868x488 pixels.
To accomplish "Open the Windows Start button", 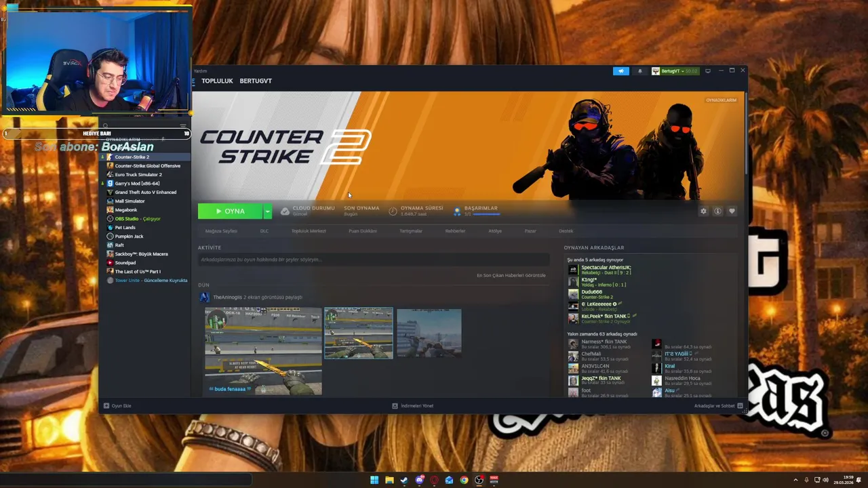I will 374,480.
